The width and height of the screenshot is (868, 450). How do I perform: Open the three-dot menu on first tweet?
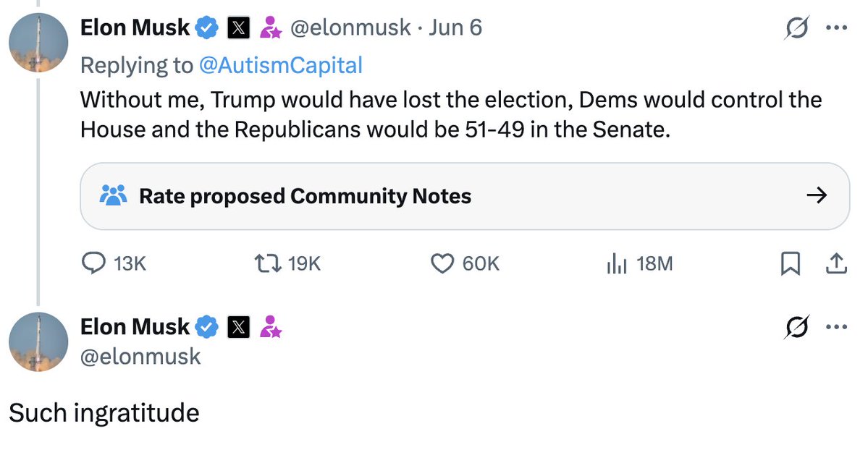point(836,29)
